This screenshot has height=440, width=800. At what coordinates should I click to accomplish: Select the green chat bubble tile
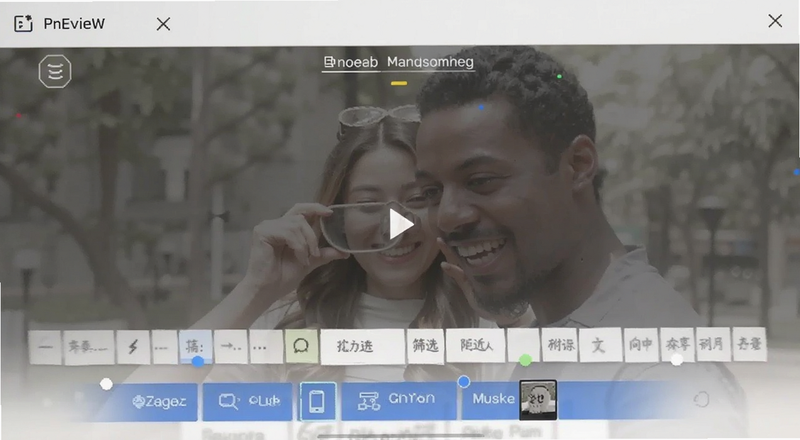click(302, 347)
